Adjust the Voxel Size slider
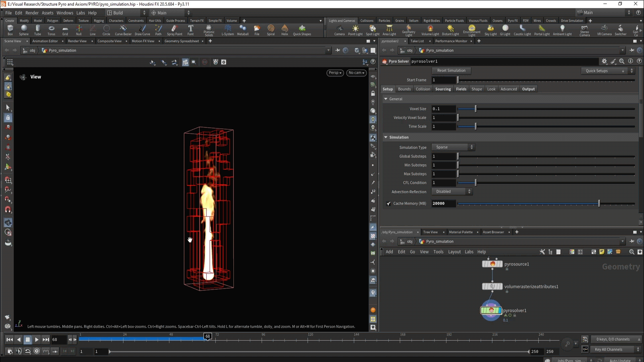The height and width of the screenshot is (362, 644). coord(476,109)
